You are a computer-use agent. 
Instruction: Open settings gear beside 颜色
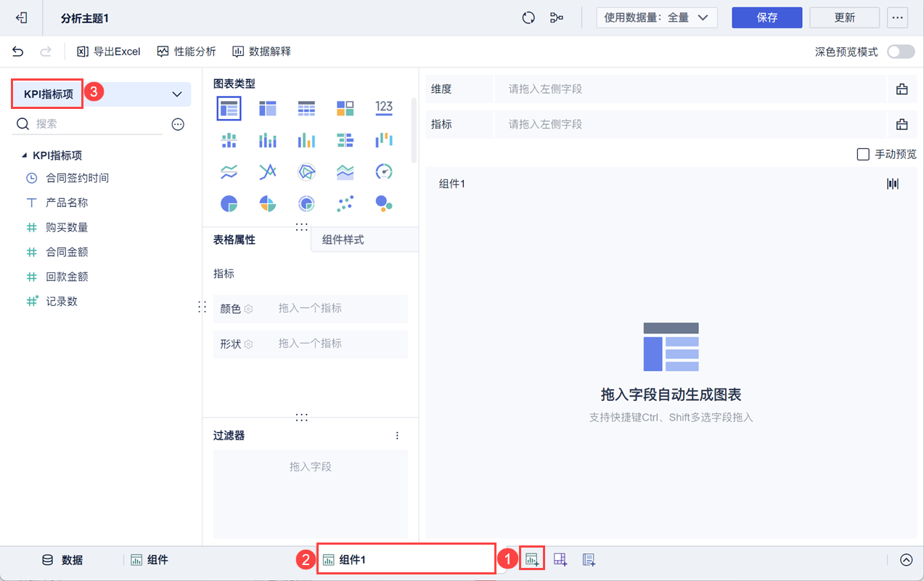tap(248, 309)
